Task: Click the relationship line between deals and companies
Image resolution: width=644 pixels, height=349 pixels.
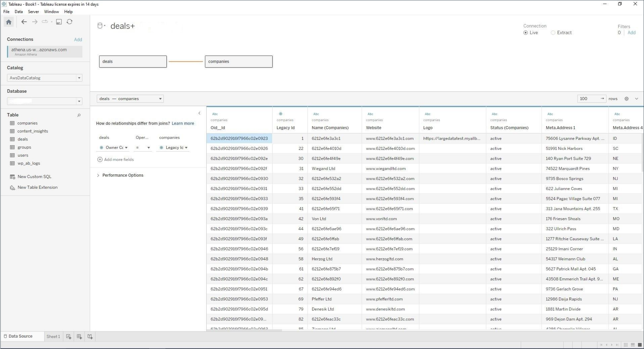Action: pos(186,61)
